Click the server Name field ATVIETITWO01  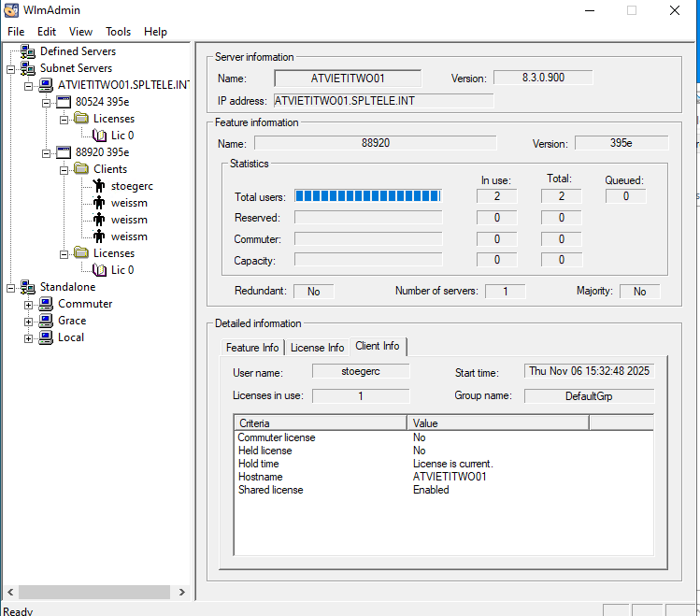(348, 79)
